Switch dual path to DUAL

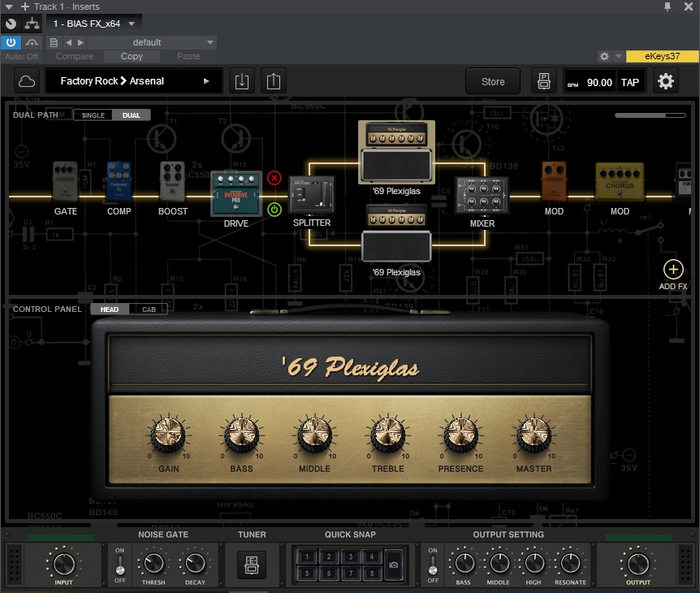tap(131, 115)
